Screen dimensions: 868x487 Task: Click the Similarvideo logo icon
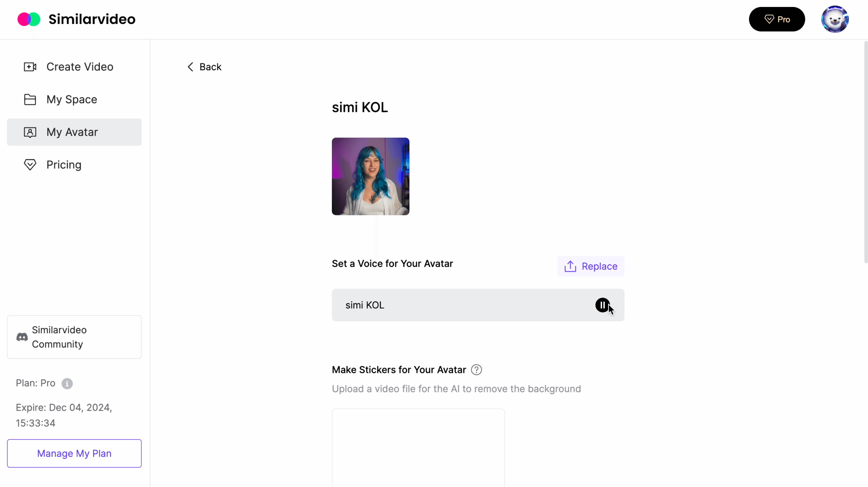click(x=29, y=19)
